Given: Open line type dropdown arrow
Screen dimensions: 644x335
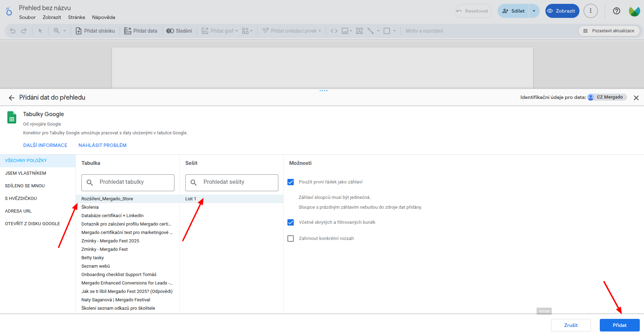Looking at the screenshot, I should (x=378, y=31).
